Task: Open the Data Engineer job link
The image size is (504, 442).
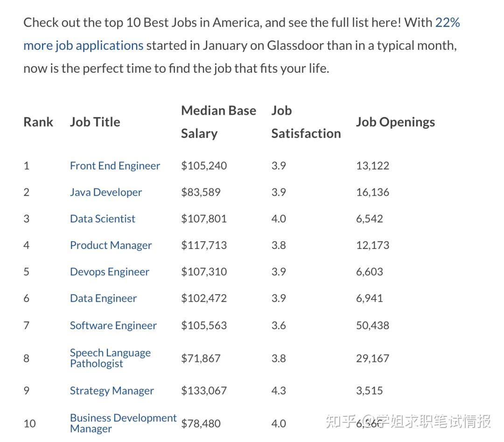Action: (103, 299)
